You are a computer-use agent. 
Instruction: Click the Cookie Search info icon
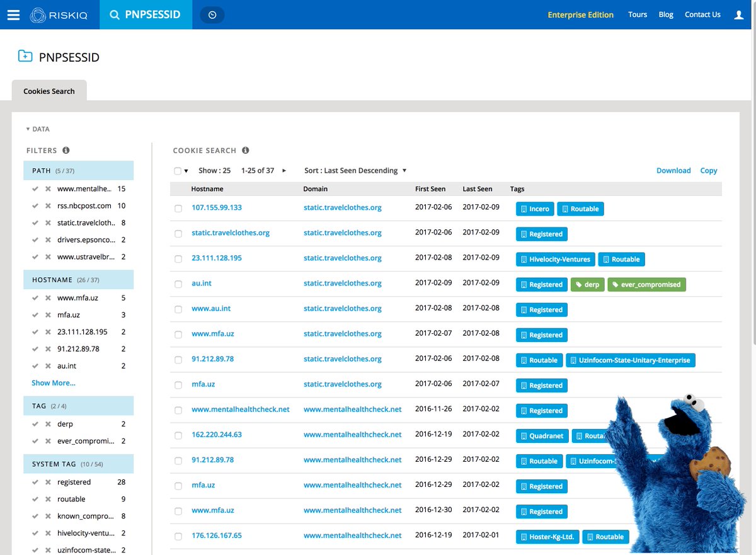coord(246,150)
